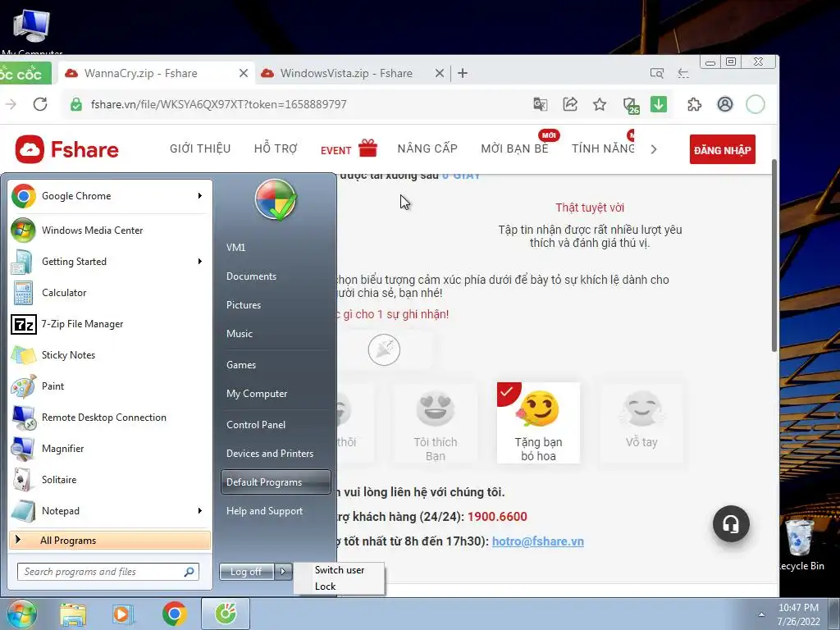Choose Lock from shutdown menu
The height and width of the screenshot is (630, 840).
340,587
